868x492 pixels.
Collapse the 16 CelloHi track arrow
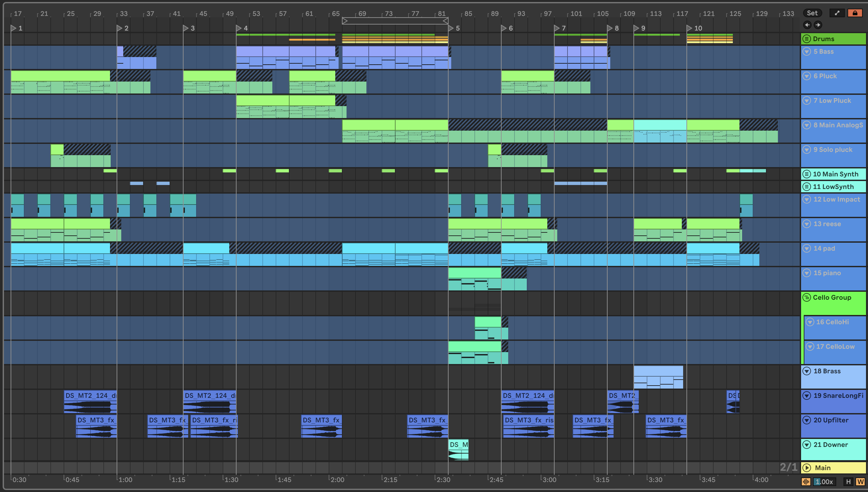click(810, 322)
